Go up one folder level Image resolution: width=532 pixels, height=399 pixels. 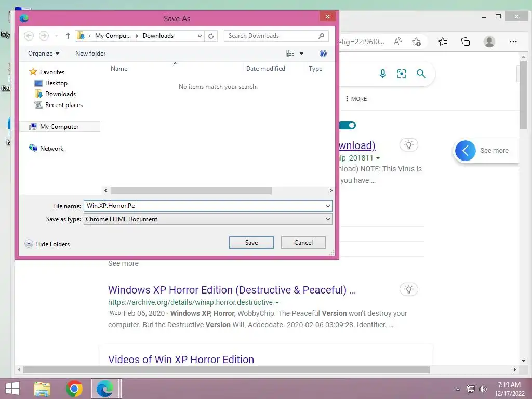pos(68,36)
